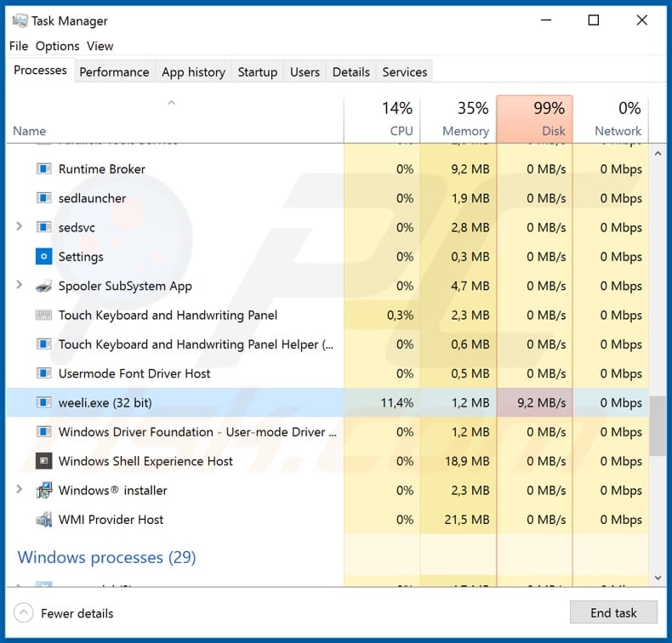This screenshot has height=643, width=672.
Task: Click the Runtime Broker process icon
Action: coord(43,168)
